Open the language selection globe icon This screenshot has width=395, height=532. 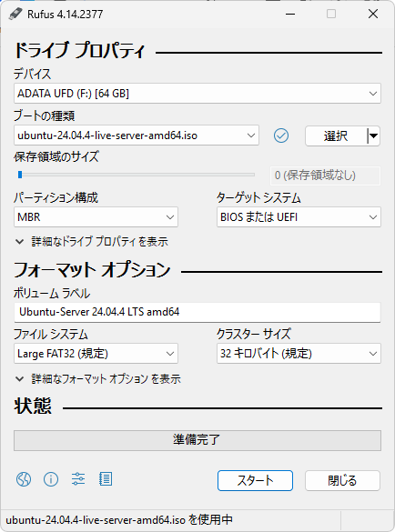pyautogui.click(x=24, y=479)
